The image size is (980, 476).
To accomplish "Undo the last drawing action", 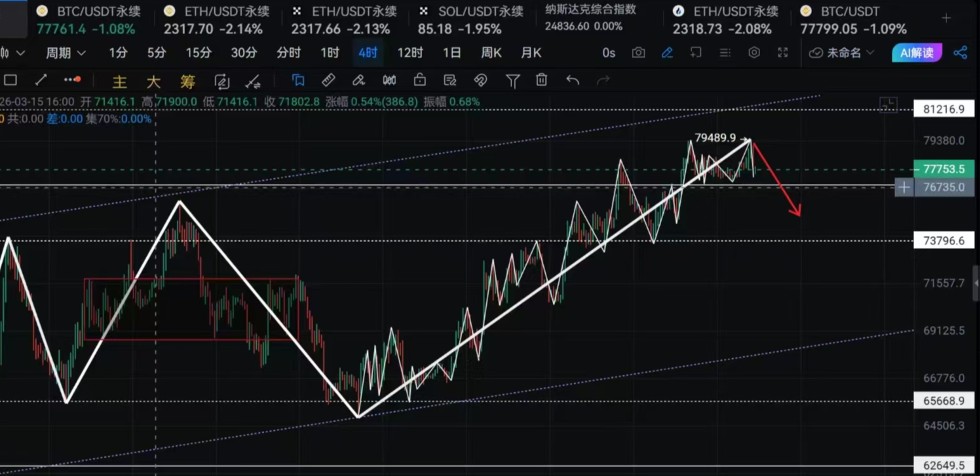I will click(x=572, y=80).
